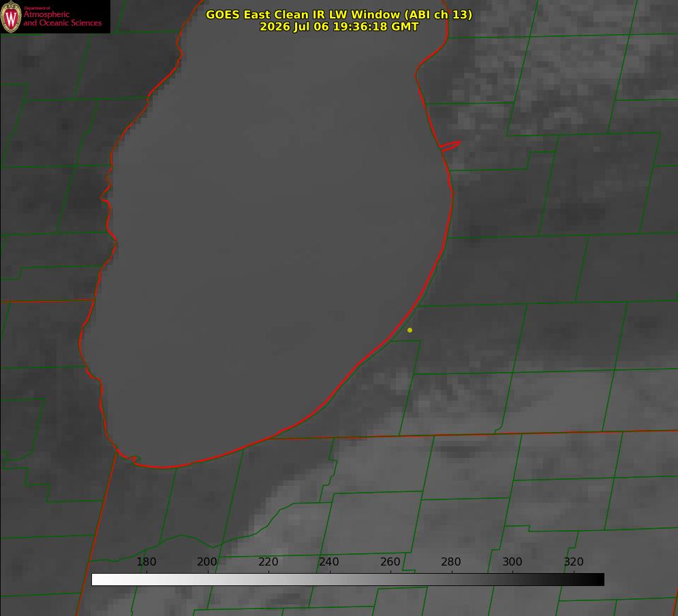Click the 220 label on the colorbar
Screen dimensions: 678x616
tap(268, 561)
